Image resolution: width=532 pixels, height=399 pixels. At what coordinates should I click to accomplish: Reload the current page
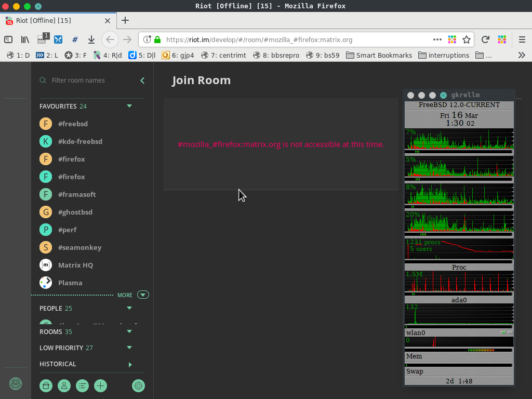pyautogui.click(x=485, y=39)
